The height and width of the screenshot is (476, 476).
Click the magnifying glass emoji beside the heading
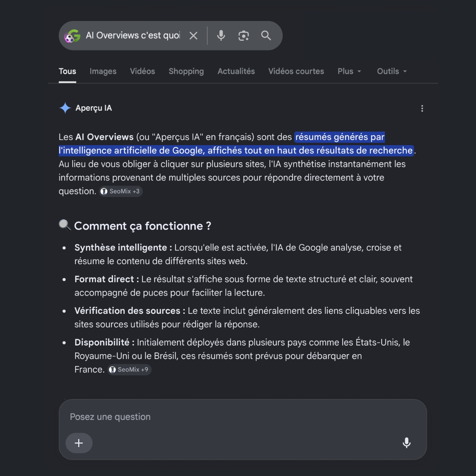point(65,225)
